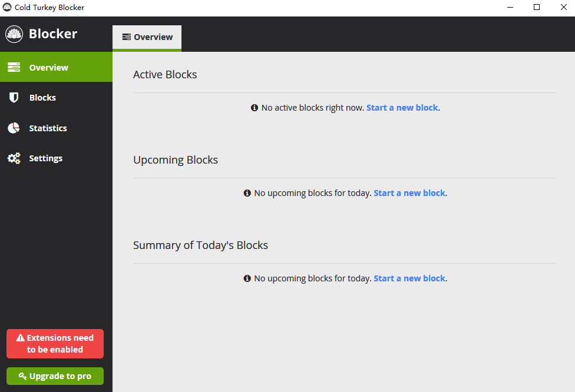Image resolution: width=575 pixels, height=392 pixels.
Task: Click the Overview sidebar icon
Action: click(x=14, y=68)
